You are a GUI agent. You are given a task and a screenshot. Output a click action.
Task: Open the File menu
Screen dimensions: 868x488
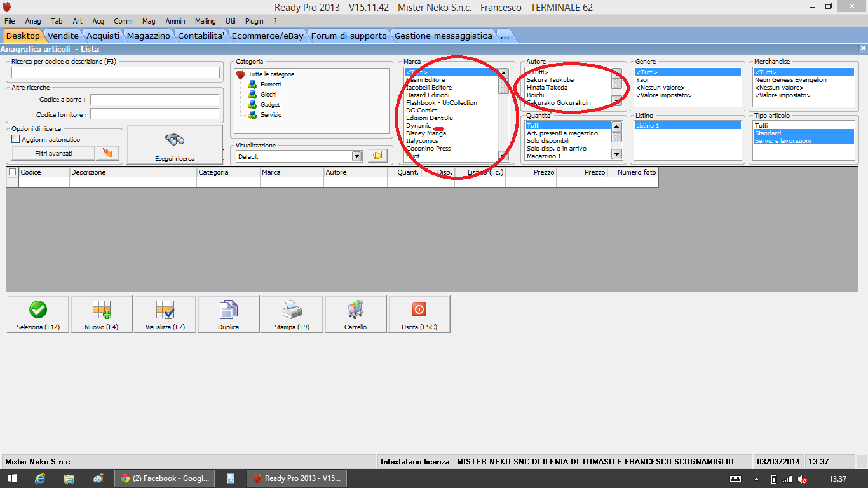point(10,21)
